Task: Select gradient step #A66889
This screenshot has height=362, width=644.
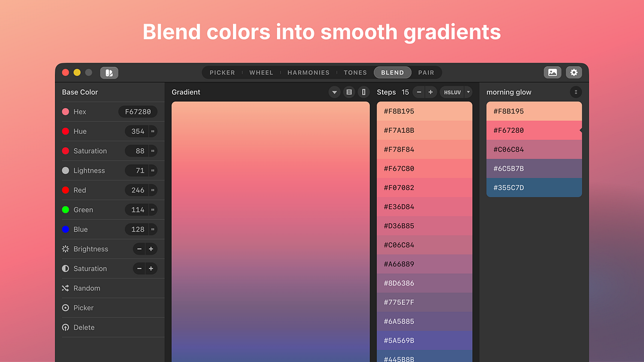Action: (424, 264)
